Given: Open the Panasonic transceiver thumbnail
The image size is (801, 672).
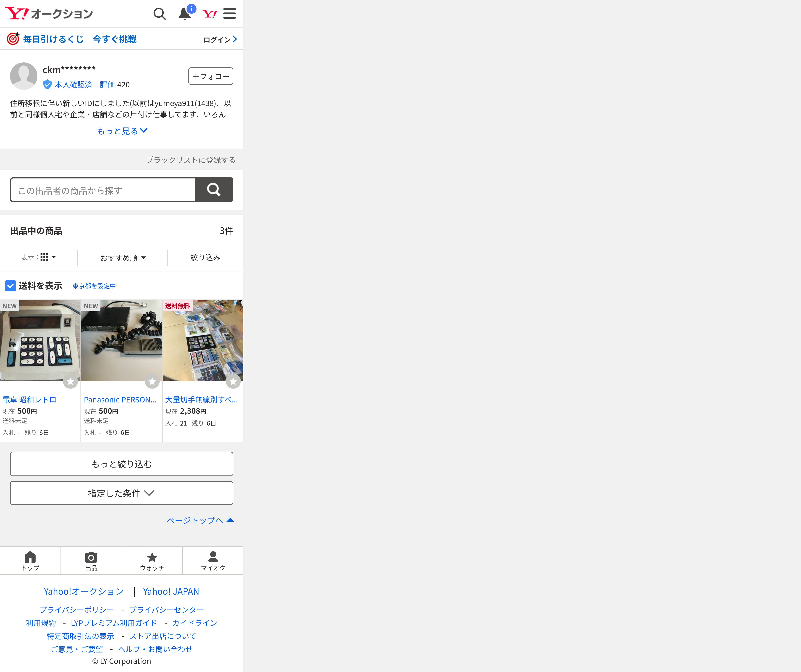Looking at the screenshot, I should click(121, 340).
